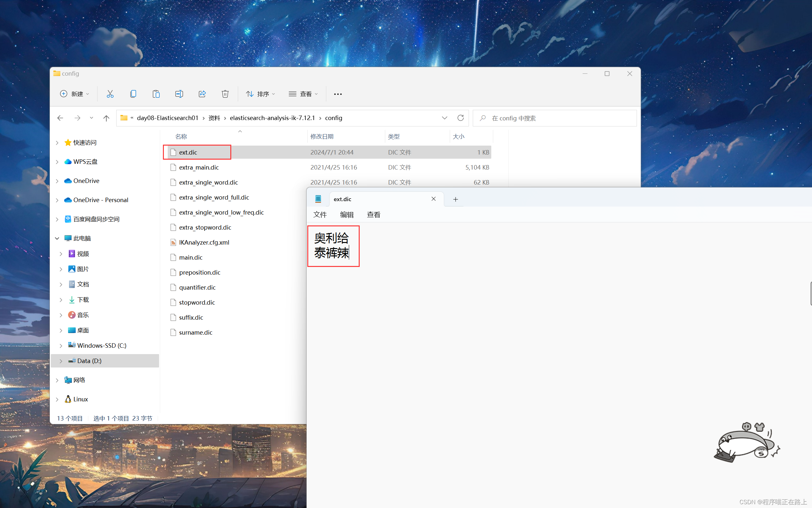Viewport: 812px width, 508px height.
Task: Open the 排序 sort dropdown
Action: tap(260, 94)
